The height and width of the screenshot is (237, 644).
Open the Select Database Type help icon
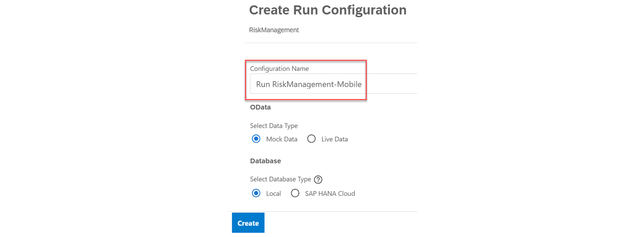[x=318, y=179]
